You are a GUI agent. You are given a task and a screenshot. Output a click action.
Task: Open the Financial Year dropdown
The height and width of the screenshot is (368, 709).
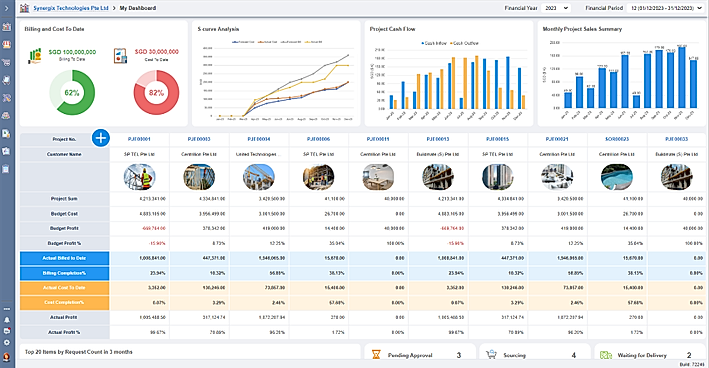click(556, 8)
